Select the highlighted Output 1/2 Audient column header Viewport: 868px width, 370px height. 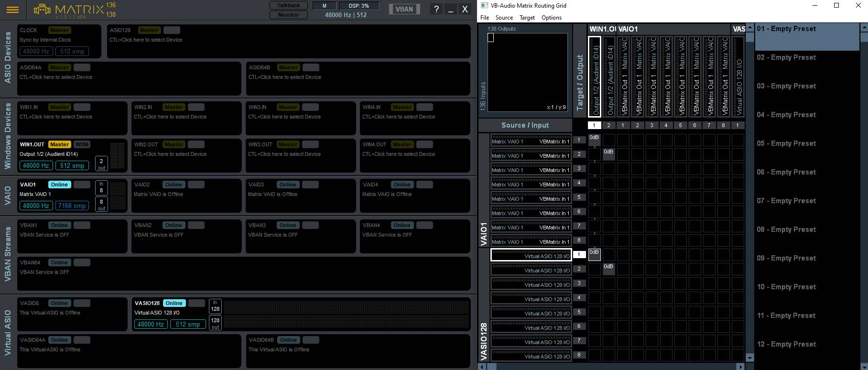point(595,76)
